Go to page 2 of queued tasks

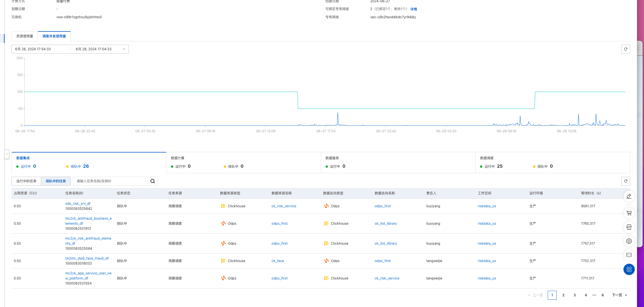[563, 295]
